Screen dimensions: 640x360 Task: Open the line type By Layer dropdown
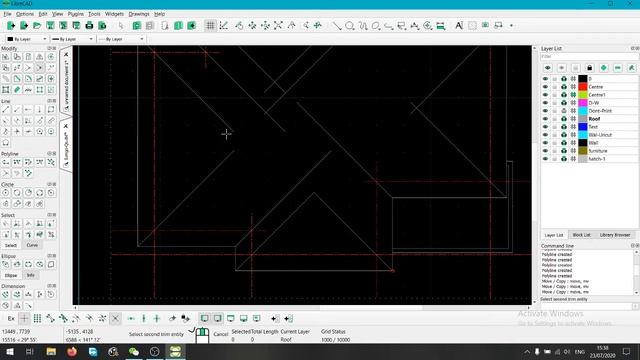click(121, 39)
